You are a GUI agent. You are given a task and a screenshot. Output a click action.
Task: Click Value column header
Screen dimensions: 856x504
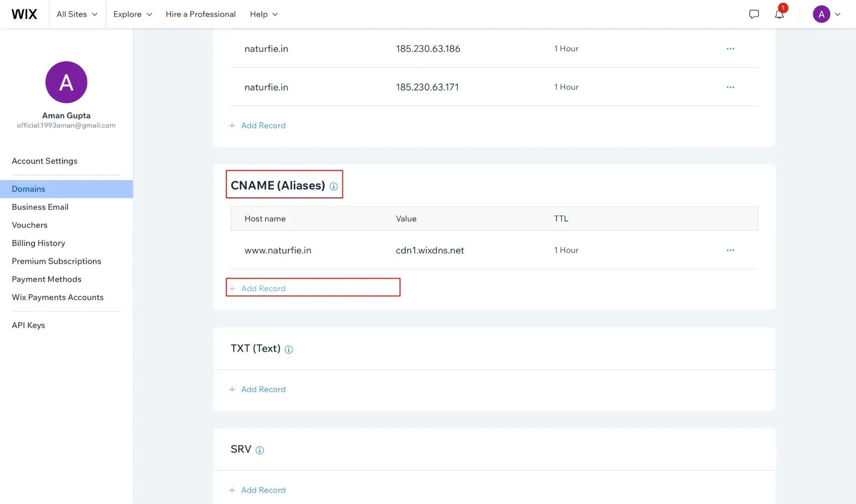(406, 219)
